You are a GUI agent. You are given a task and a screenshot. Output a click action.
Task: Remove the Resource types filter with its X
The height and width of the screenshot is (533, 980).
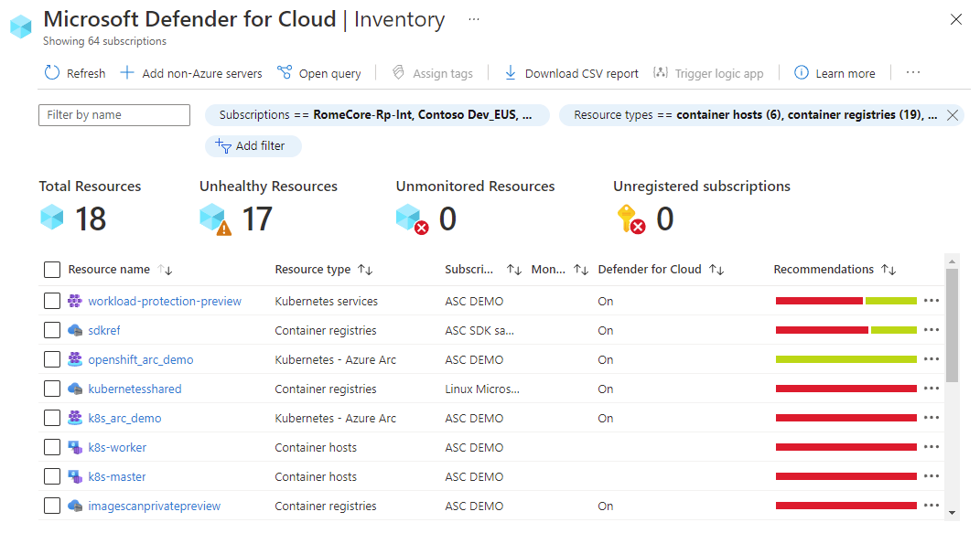[x=953, y=115]
